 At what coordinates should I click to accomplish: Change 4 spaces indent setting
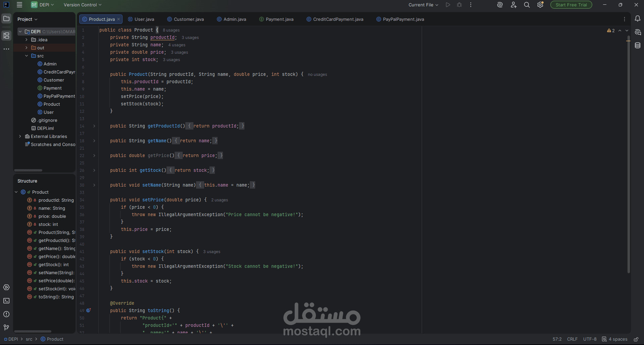coord(615,339)
